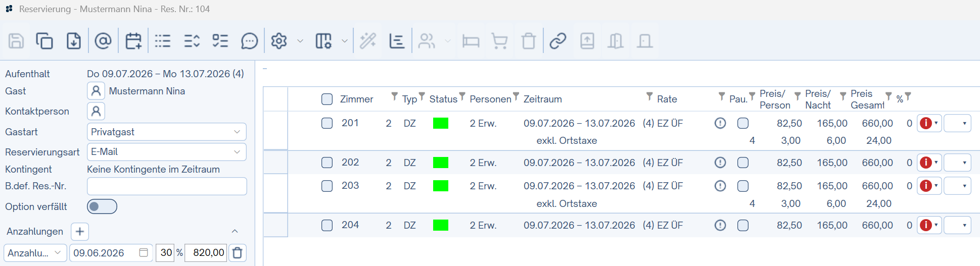Image resolution: width=980 pixels, height=266 pixels.
Task: Collapse the Anzahlungen section chevron
Action: point(235,231)
